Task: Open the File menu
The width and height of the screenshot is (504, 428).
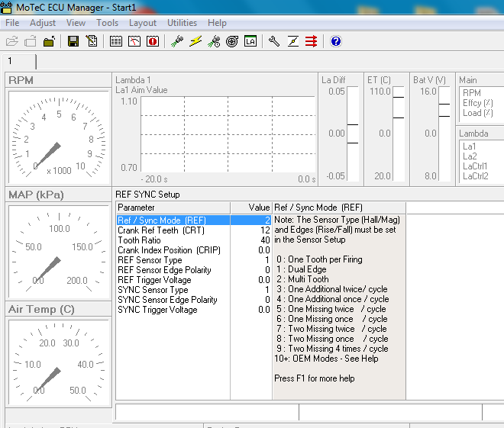Action: click(x=12, y=23)
